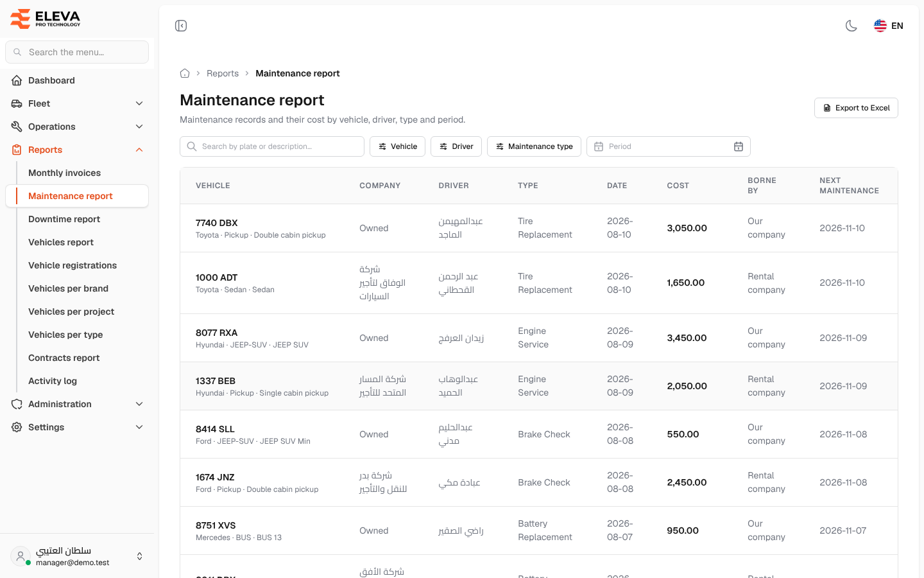Screen dimensions: 924x578
Task: Click the COST column header
Action: coord(678,186)
